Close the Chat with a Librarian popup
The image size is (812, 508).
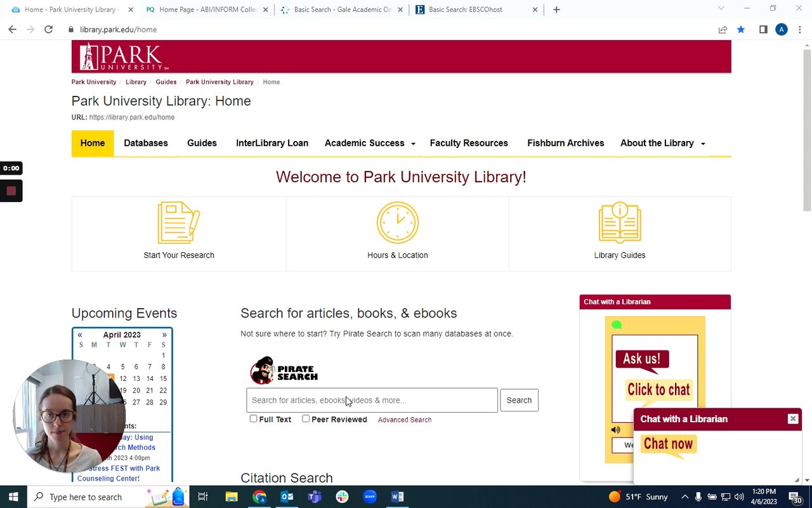pyautogui.click(x=792, y=418)
